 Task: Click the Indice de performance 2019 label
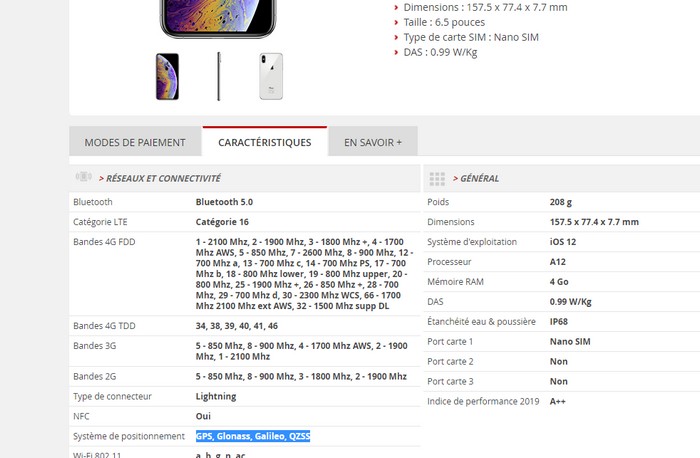(483, 401)
